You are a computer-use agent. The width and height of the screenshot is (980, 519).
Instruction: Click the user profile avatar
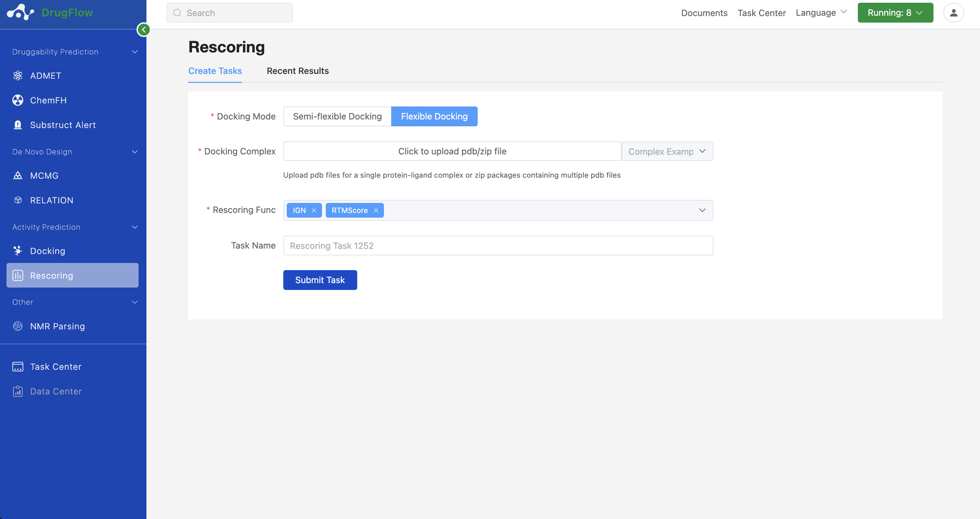pos(954,13)
